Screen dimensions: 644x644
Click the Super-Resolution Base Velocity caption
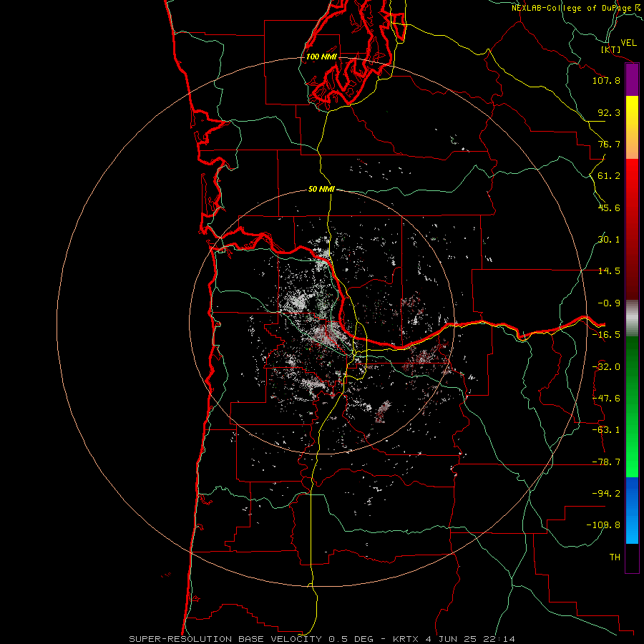click(x=321, y=639)
